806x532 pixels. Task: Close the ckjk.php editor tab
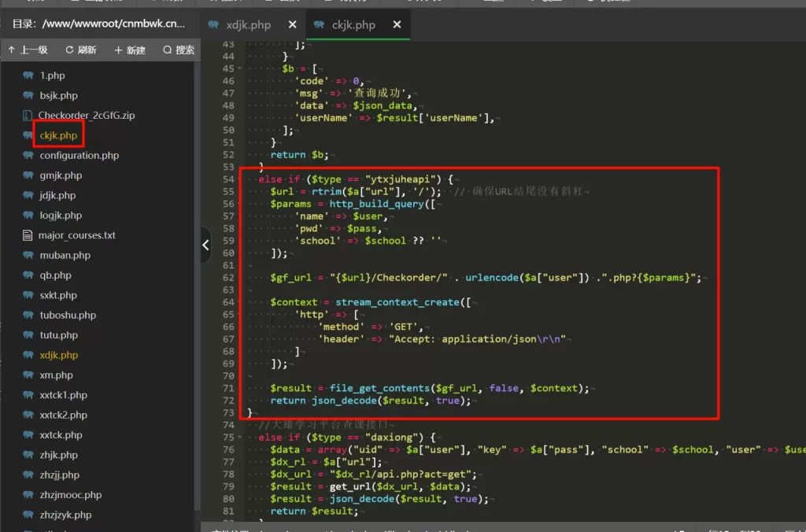(x=397, y=24)
